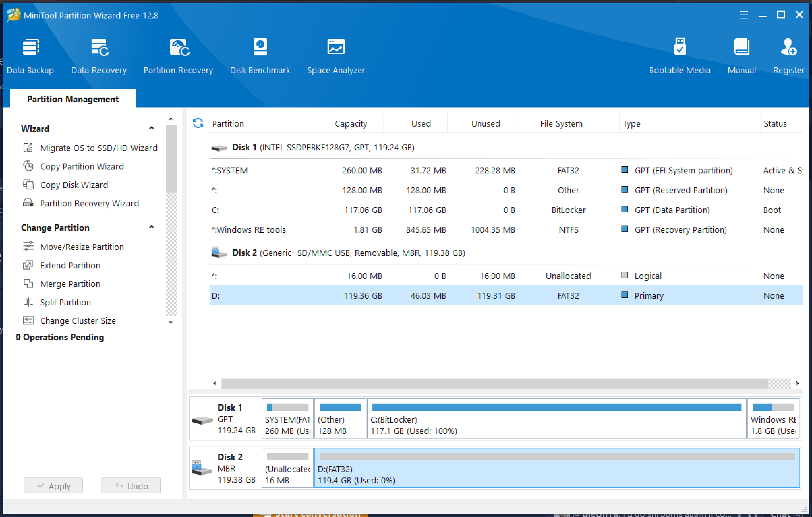Click the Logical type color square for unallocated space
The width and height of the screenshot is (812, 517).
(x=625, y=275)
